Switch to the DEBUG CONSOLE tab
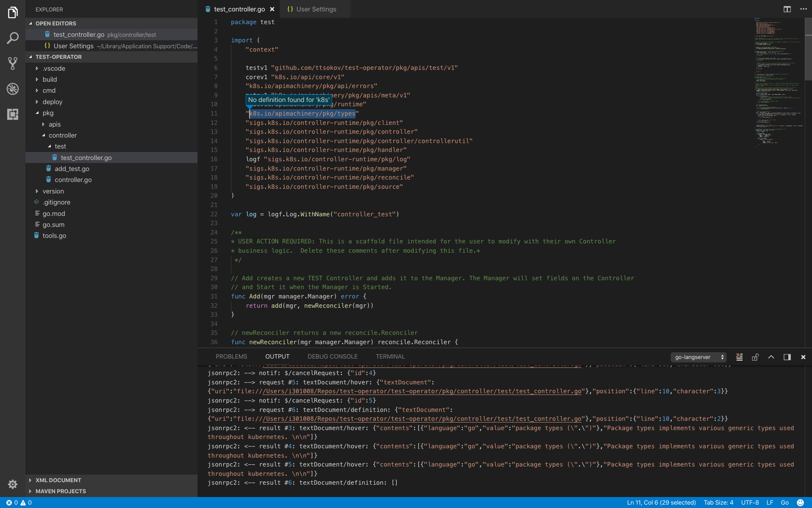The height and width of the screenshot is (508, 812). (332, 356)
